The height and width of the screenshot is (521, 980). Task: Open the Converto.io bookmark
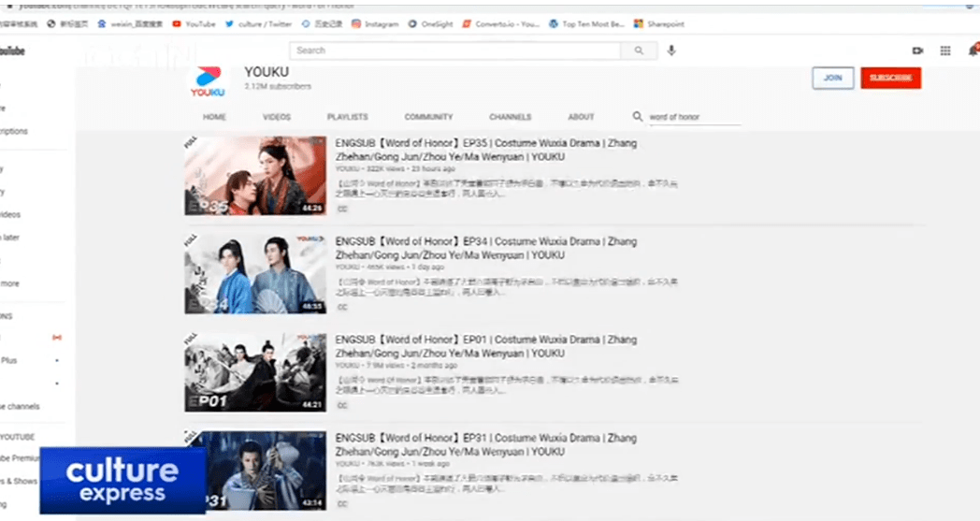500,23
